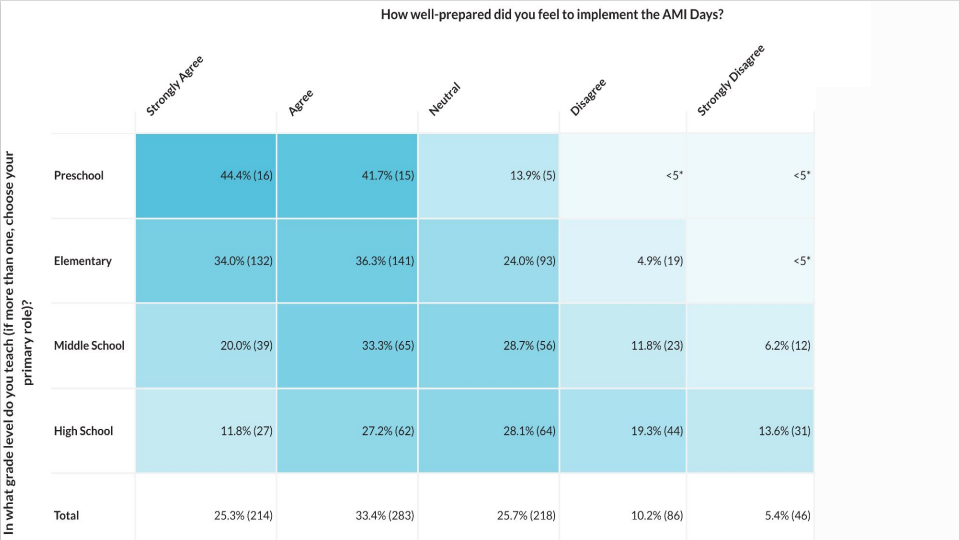Screen dimensions: 959x540
Task: Click the Disagree column header
Action: 588,98
